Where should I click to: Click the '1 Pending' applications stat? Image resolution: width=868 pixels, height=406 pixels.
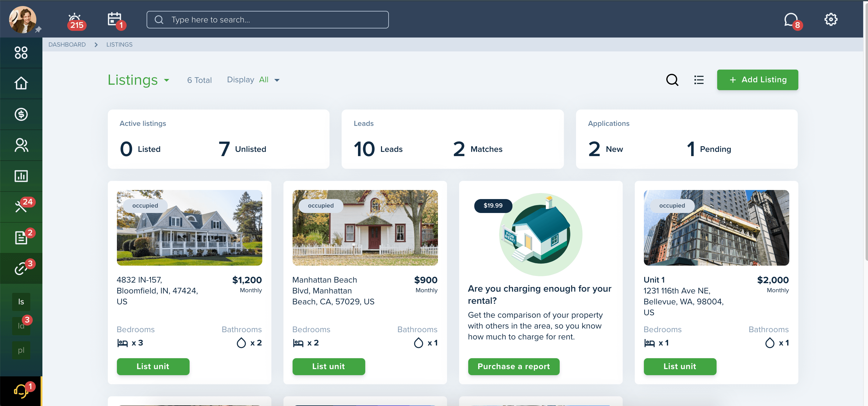709,149
